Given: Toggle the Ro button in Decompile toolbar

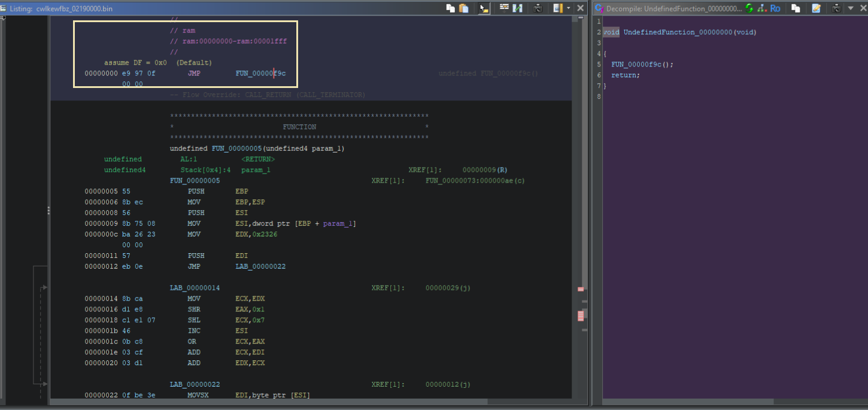Looking at the screenshot, I should click(775, 8).
